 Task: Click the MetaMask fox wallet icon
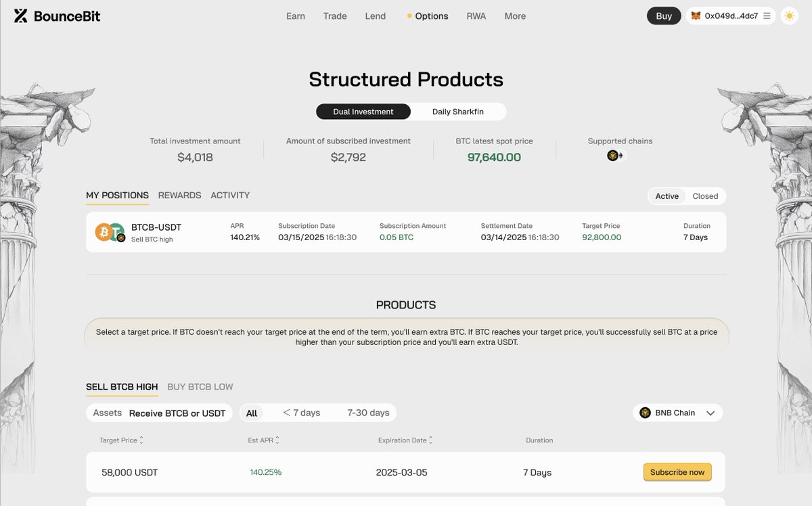click(x=696, y=16)
